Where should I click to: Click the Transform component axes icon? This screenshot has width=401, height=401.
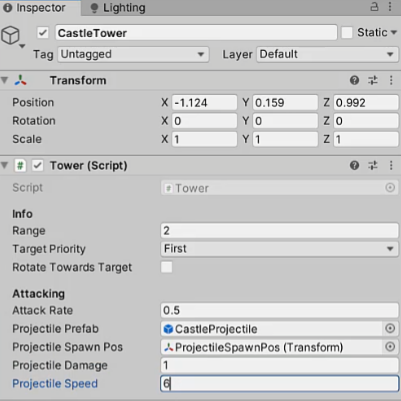pyautogui.click(x=20, y=80)
